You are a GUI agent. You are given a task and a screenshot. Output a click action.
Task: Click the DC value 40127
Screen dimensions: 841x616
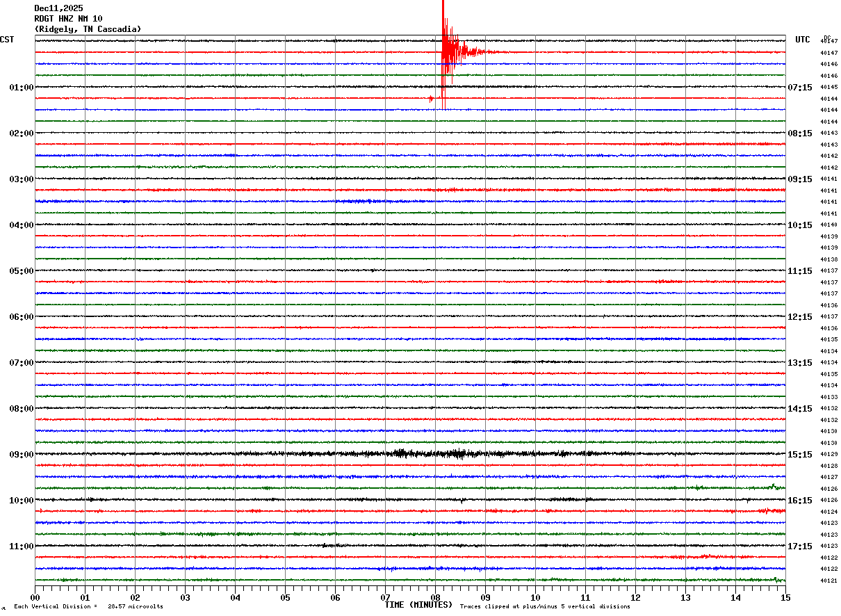tap(828, 477)
